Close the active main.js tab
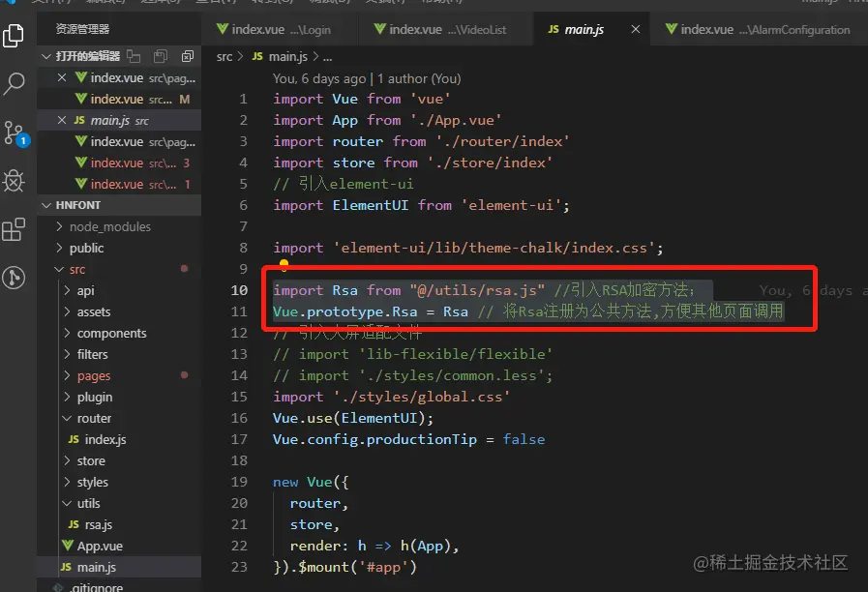 pos(635,29)
